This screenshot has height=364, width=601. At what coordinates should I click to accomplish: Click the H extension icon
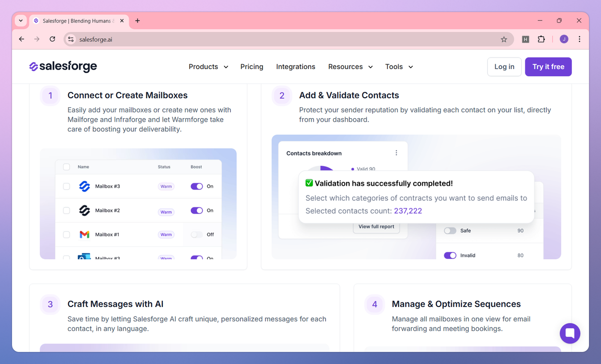coord(525,39)
